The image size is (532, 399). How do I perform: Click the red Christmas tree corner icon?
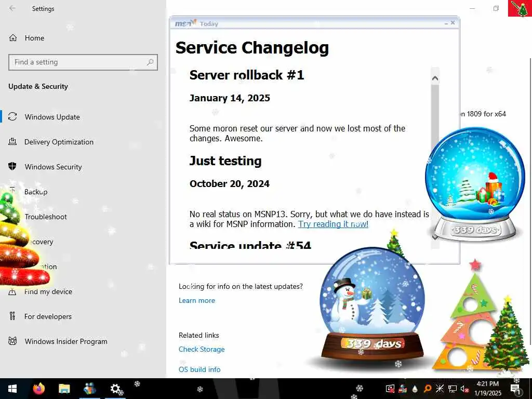coord(520,8)
